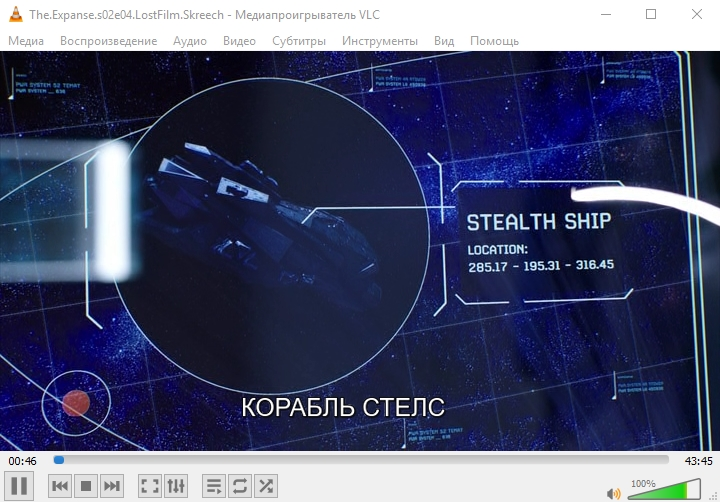Screen dimensions: 720x502
Task: Open the Субтитры menu
Action: 299,41
